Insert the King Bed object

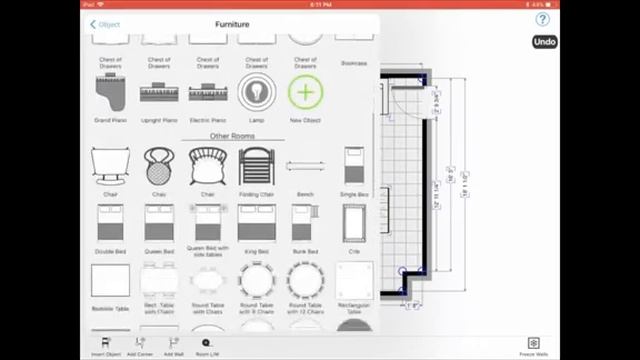pyautogui.click(x=257, y=223)
